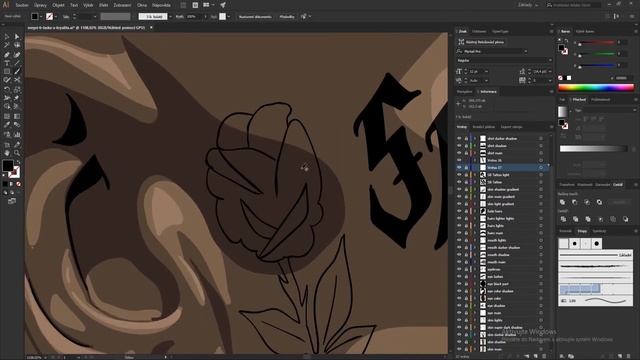Unlock the 'mouth shadow' layer
640x360 pixels.
pos(466,255)
